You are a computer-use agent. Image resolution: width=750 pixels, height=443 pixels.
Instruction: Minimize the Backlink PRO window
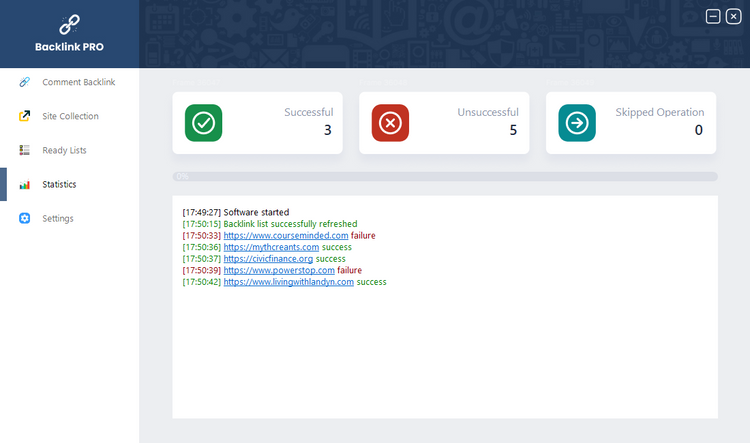tap(713, 16)
